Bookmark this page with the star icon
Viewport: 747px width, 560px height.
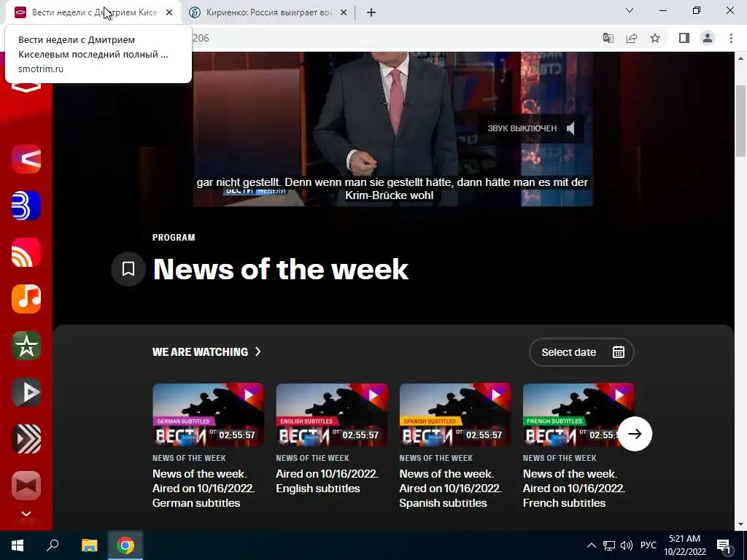point(655,38)
